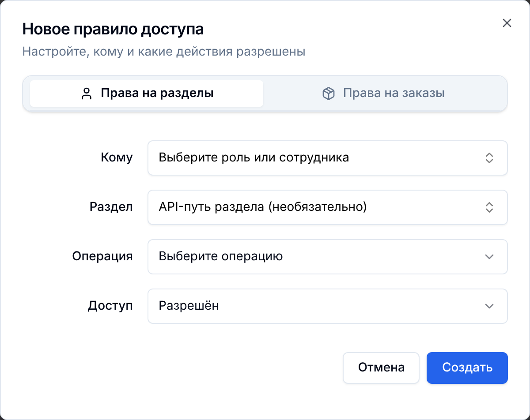Open the «Выберите операцию» dropdown
530x420 pixels.
[327, 257]
